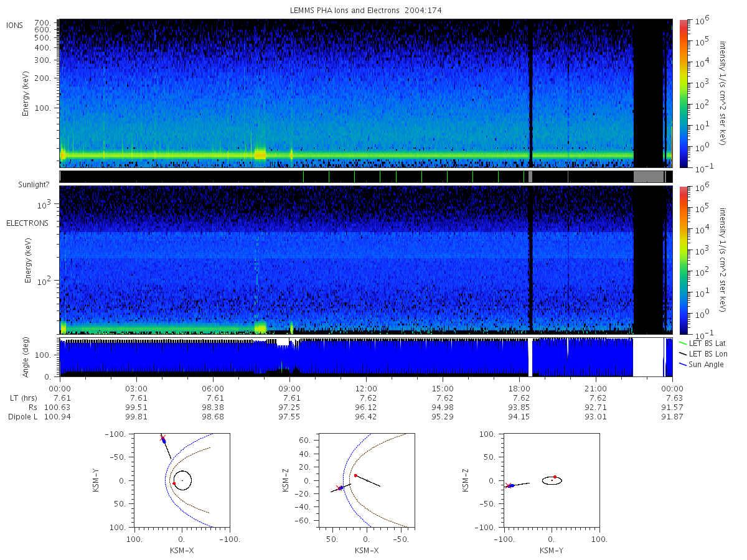Click the '09:00' time tick label
The width and height of the screenshot is (747, 560).
pyautogui.click(x=290, y=388)
